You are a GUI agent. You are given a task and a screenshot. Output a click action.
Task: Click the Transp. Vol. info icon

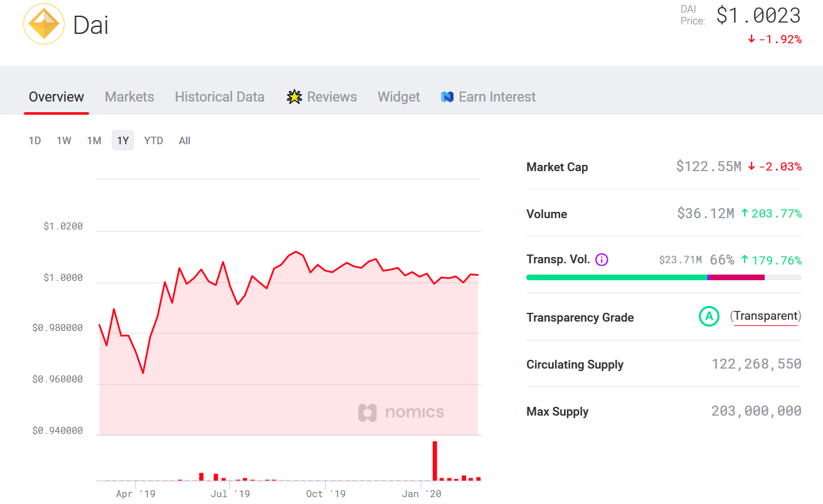coord(602,260)
